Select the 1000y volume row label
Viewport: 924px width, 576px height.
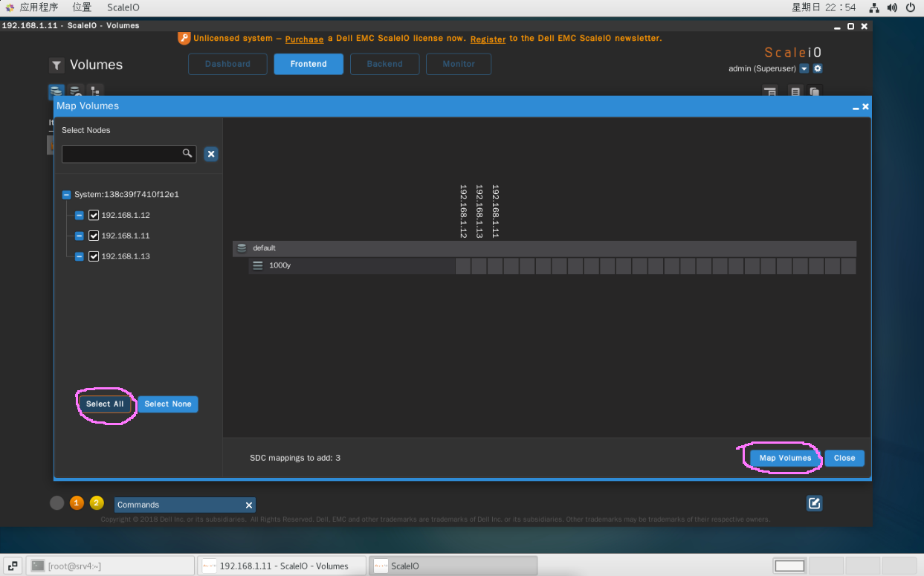[280, 265]
